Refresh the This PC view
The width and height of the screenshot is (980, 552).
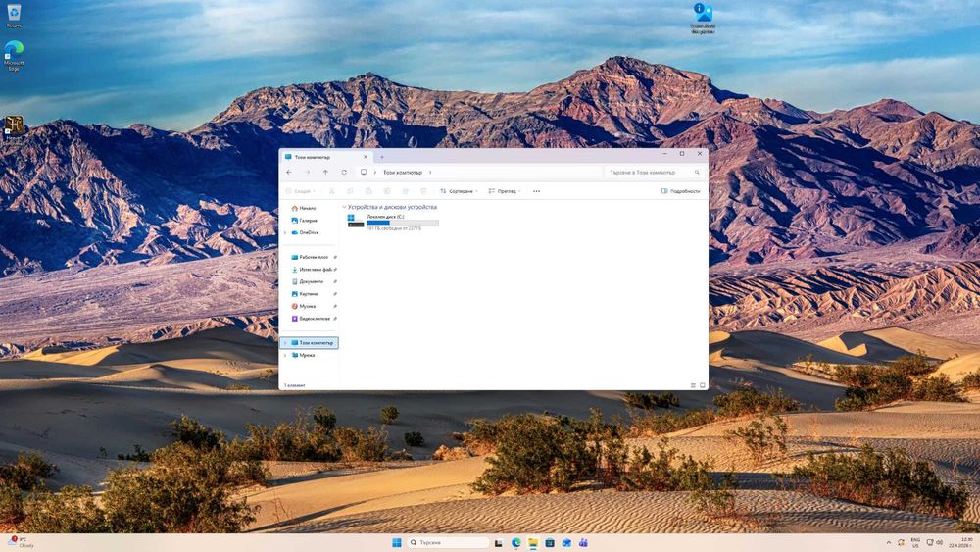344,172
